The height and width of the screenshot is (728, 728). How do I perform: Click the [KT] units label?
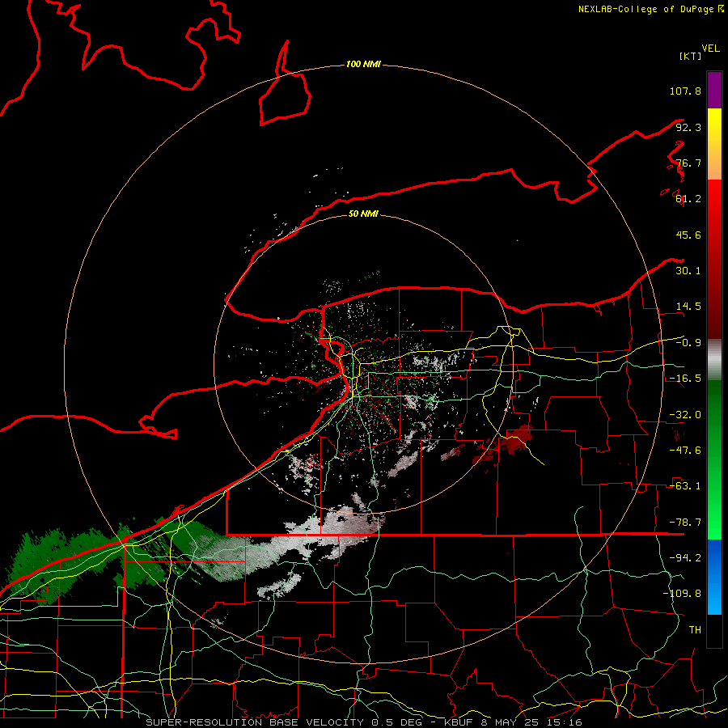coord(690,56)
